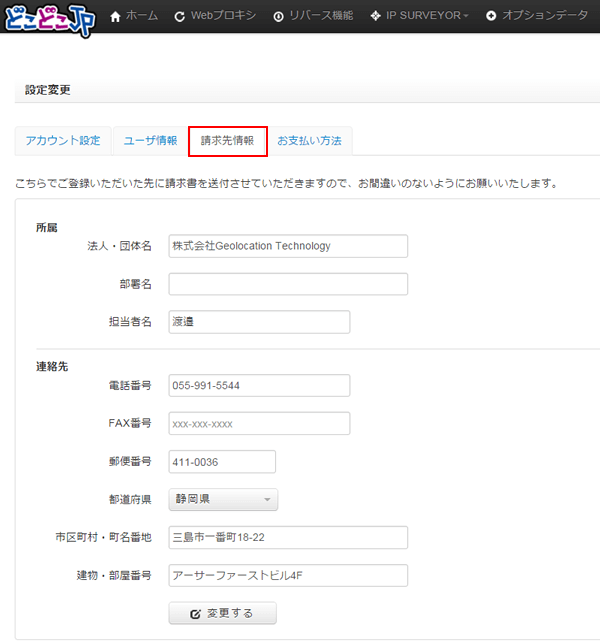Click the どこどこJP logo

point(50,19)
